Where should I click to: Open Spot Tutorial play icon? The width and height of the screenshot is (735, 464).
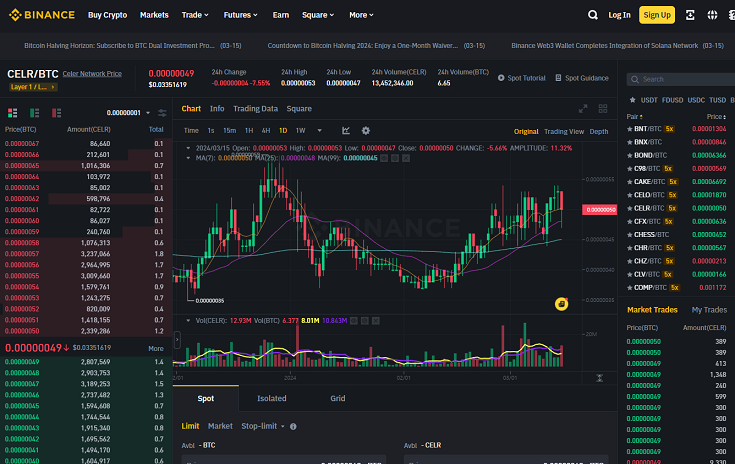(501, 78)
